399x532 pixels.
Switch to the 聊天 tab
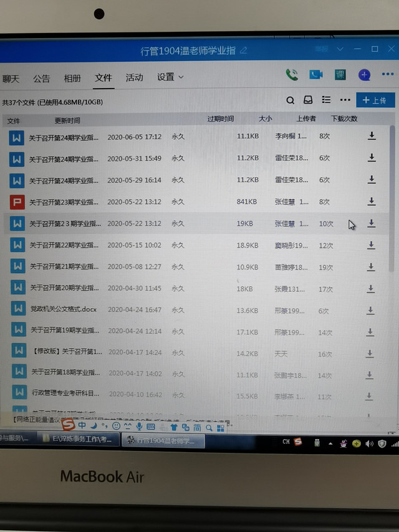(11, 78)
